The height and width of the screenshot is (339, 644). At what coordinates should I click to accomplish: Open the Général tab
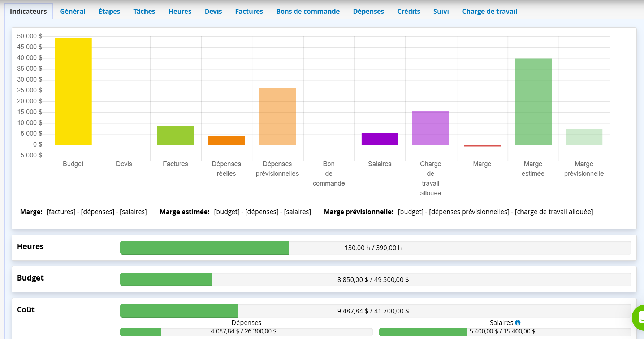73,11
